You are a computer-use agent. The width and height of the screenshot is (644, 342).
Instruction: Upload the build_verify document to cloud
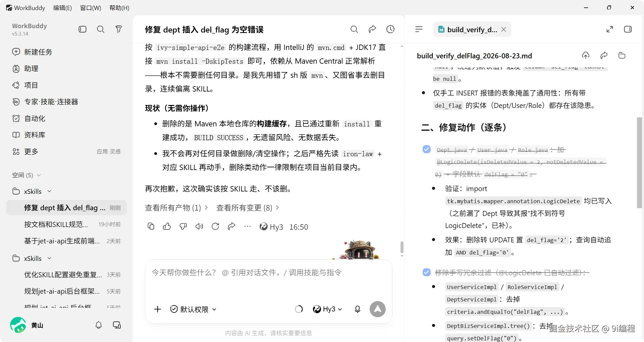(x=586, y=55)
